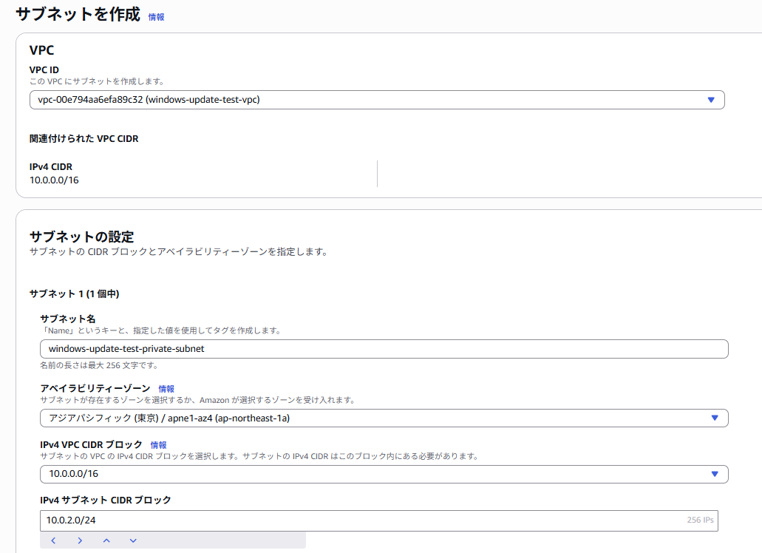Click the IPv4 サブネット CIDR ブロック input
The height and width of the screenshot is (553, 762).
(x=360, y=521)
